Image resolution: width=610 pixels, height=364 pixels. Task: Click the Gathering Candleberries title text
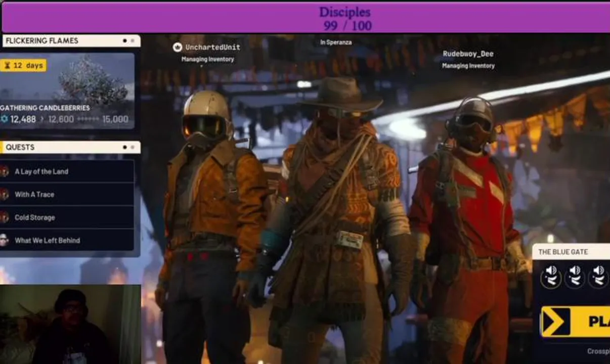45,108
